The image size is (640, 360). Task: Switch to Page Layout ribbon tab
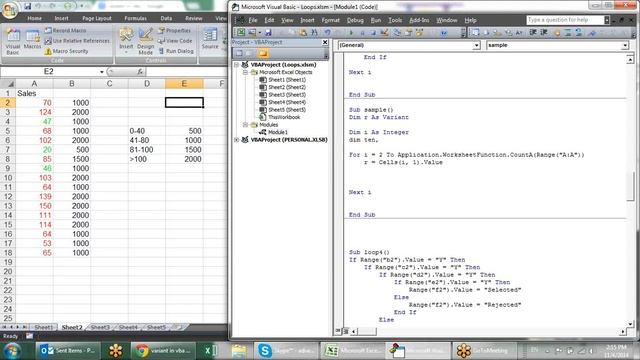[x=97, y=18]
